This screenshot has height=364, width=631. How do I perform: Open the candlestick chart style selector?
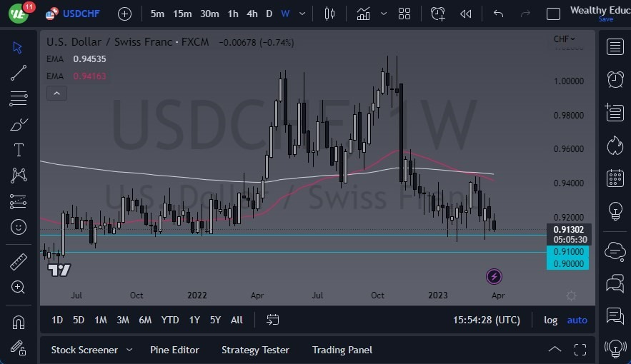329,14
